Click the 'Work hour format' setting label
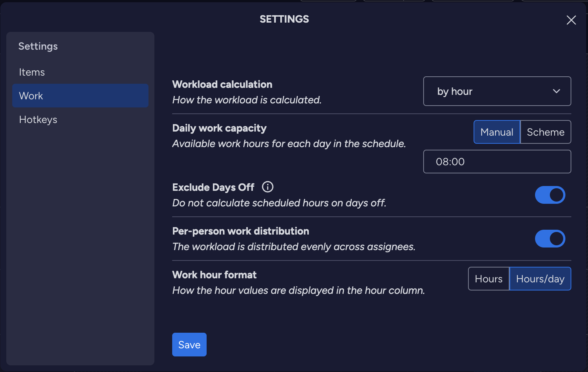 coord(214,275)
